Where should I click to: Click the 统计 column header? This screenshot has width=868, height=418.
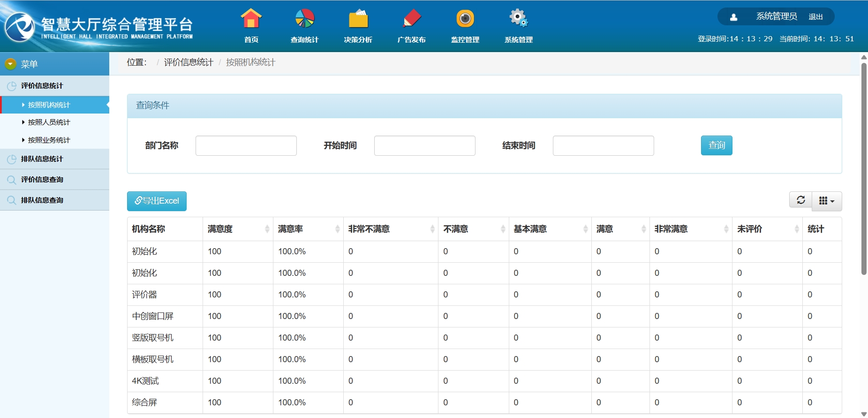coord(822,229)
